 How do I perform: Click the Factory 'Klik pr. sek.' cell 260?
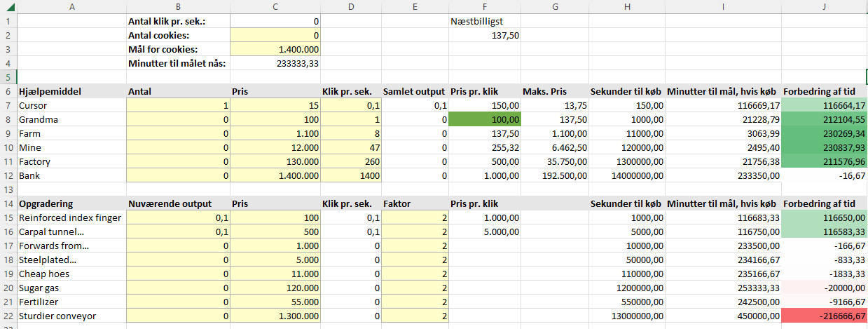[x=350, y=161]
